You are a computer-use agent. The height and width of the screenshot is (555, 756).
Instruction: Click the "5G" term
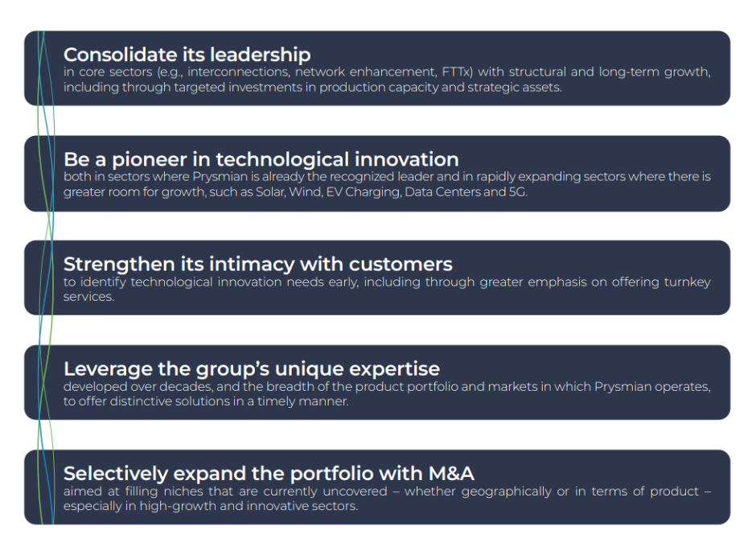(518, 193)
